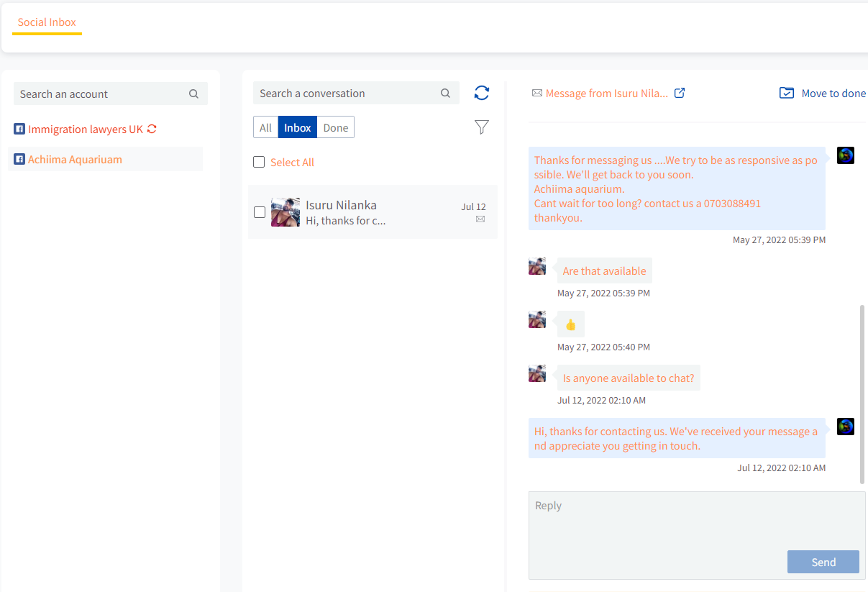Click Facebook icon next to Achiima Aquariuam
This screenshot has height=592, width=868.
[x=19, y=160]
